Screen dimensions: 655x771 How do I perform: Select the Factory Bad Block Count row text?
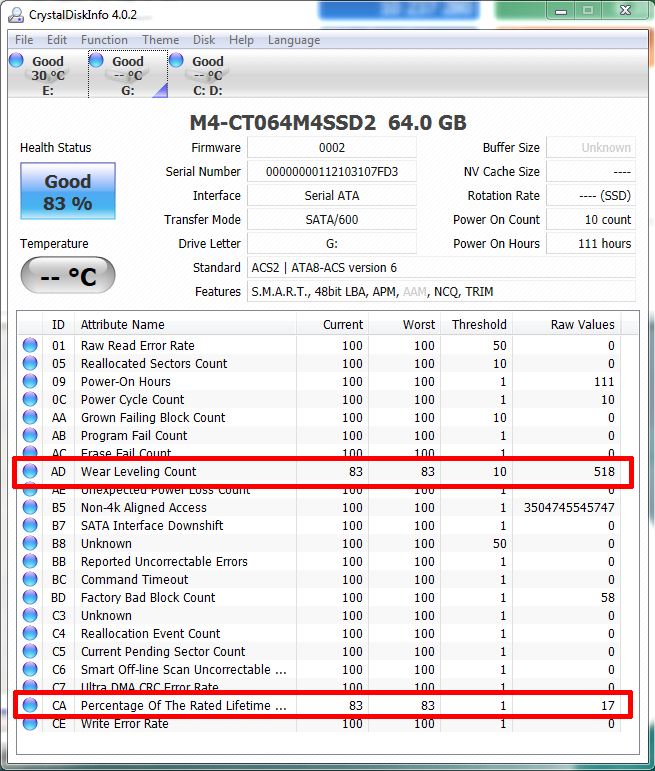coord(148,597)
